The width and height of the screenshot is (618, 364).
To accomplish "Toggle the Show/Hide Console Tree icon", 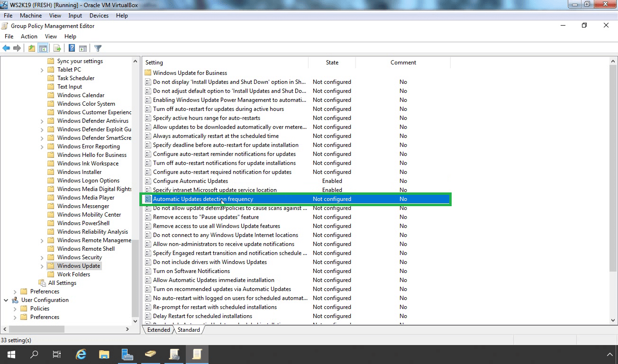I will [43, 48].
